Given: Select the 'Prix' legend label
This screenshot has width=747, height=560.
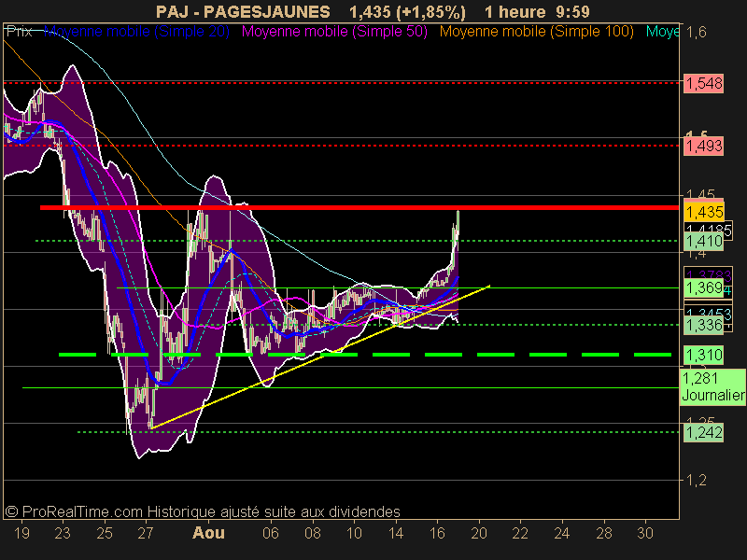Looking at the screenshot, I should click(x=19, y=32).
